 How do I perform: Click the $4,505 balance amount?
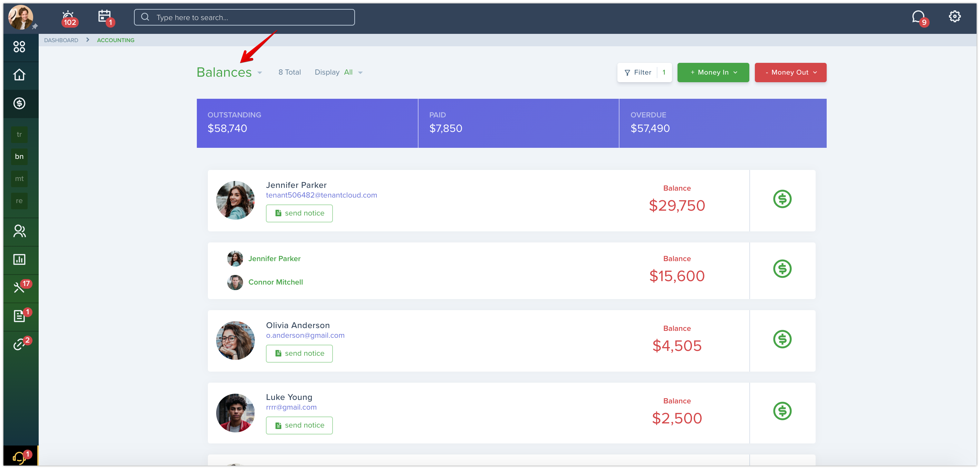point(677,346)
